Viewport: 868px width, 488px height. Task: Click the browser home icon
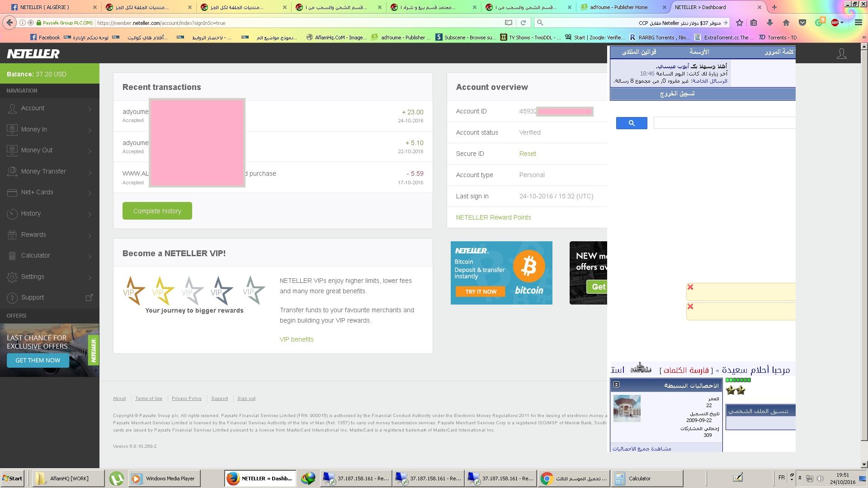[x=786, y=23]
